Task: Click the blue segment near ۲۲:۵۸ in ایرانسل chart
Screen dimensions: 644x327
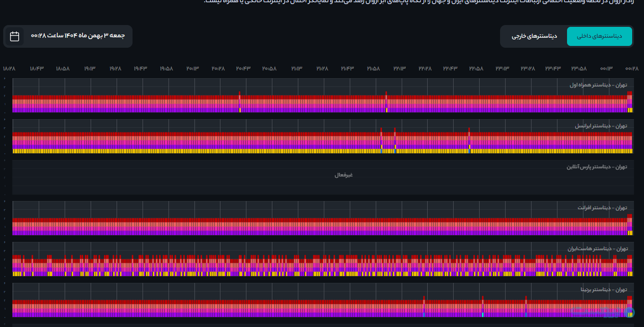Action: 469,151
